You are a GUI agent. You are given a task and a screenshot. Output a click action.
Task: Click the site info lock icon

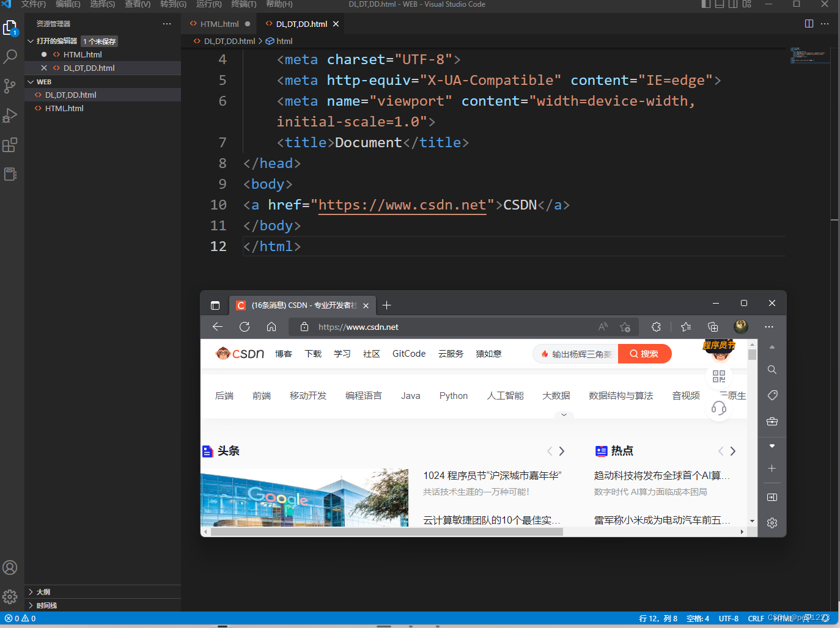pyautogui.click(x=304, y=327)
